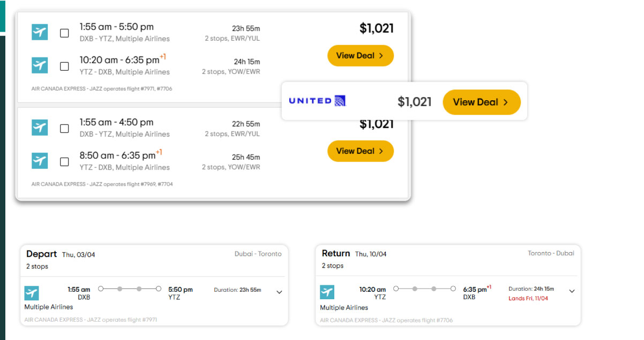This screenshot has width=644, height=340.
Task: Click airplane icon beside the 10:20 am return flight
Action: pyautogui.click(x=39, y=65)
